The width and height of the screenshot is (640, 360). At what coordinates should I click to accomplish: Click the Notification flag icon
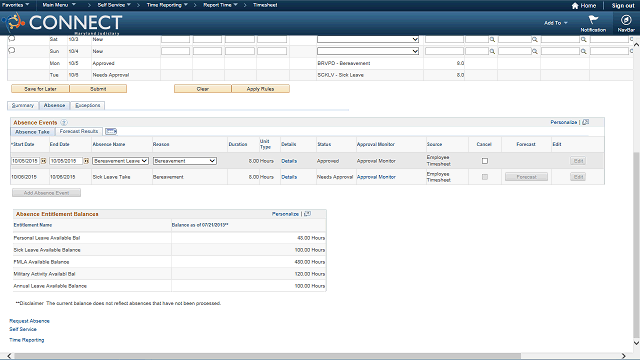593,20
